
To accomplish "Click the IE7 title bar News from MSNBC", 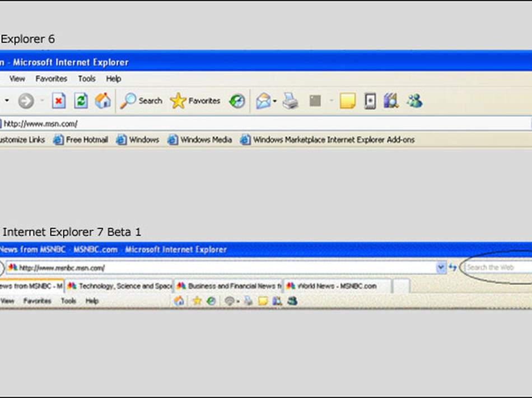I will point(265,249).
